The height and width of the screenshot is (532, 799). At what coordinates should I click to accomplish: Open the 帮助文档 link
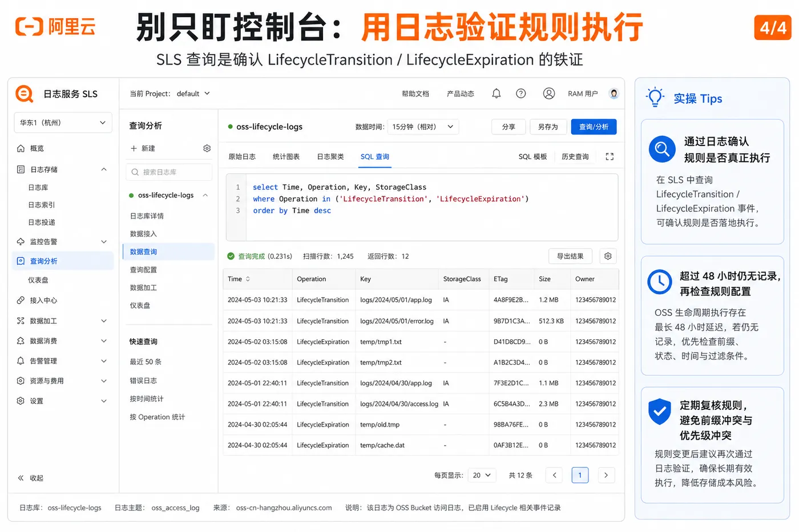[415, 94]
